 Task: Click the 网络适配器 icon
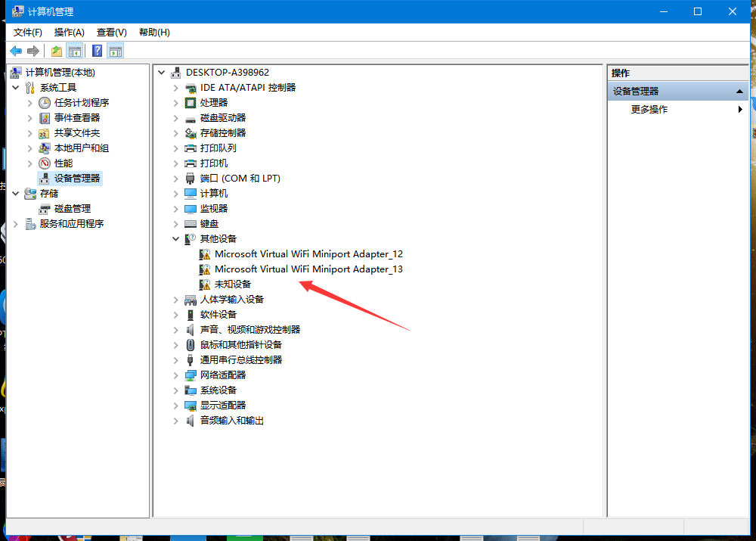191,375
